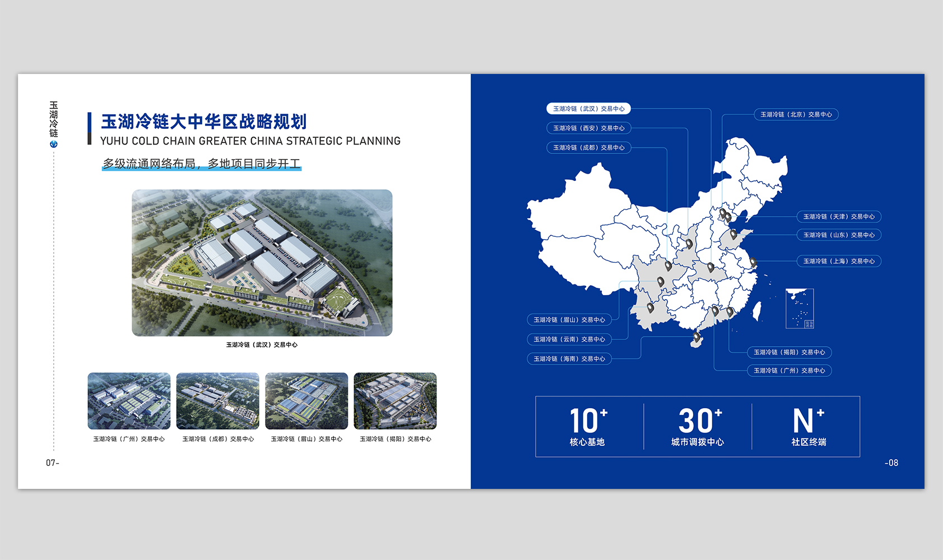Click the South China Sea inset map
This screenshot has width=943, height=560.
[800, 308]
